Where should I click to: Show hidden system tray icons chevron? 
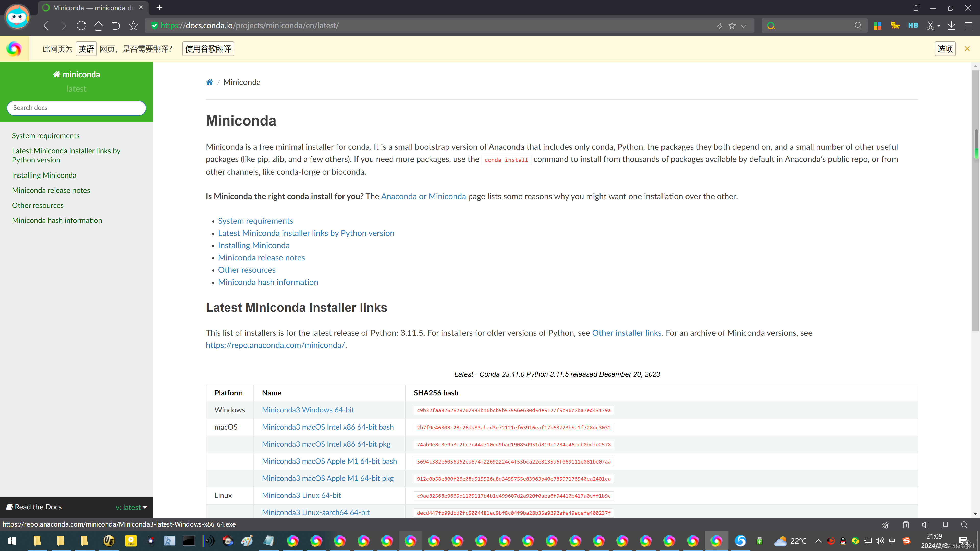click(x=818, y=541)
